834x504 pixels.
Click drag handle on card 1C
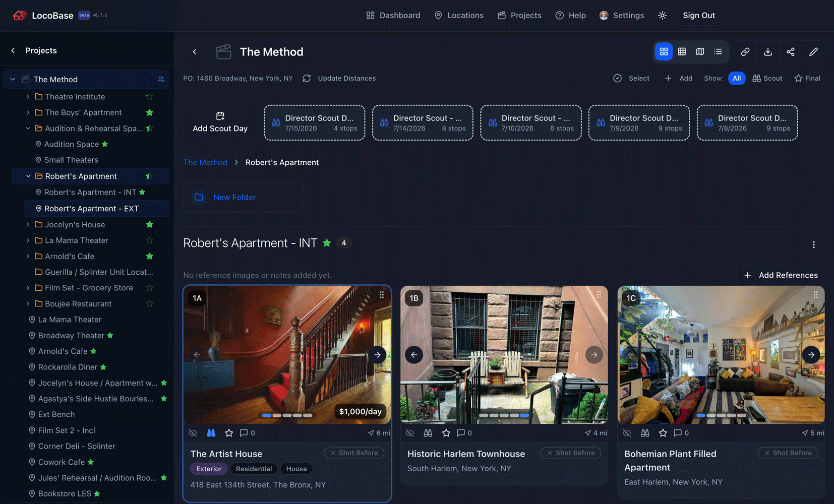click(x=815, y=295)
